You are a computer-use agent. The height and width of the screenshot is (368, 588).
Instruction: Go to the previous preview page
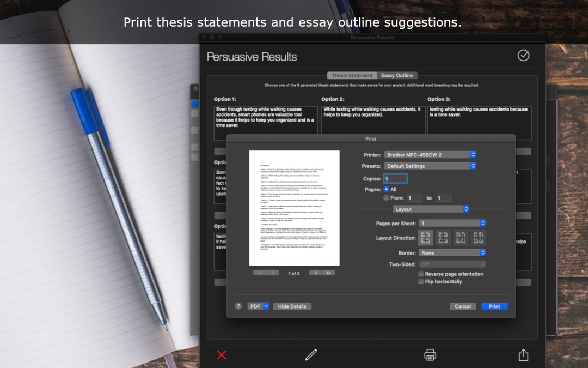point(273,273)
